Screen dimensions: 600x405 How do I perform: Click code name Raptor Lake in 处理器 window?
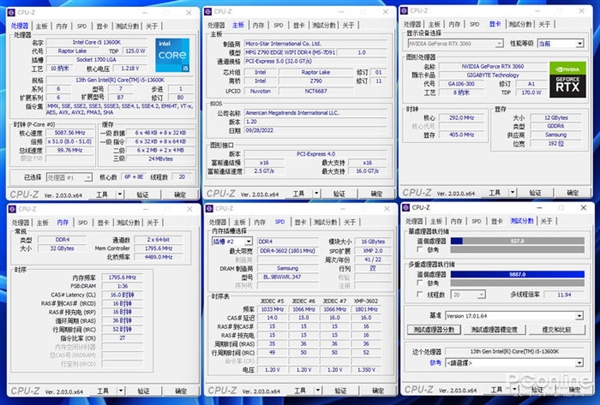(72, 51)
